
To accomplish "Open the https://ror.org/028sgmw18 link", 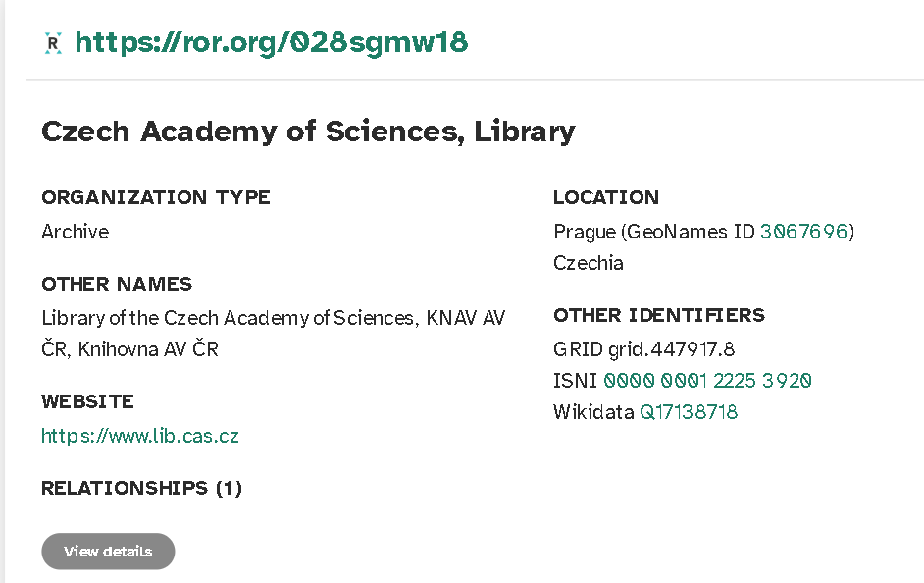I will [x=272, y=43].
